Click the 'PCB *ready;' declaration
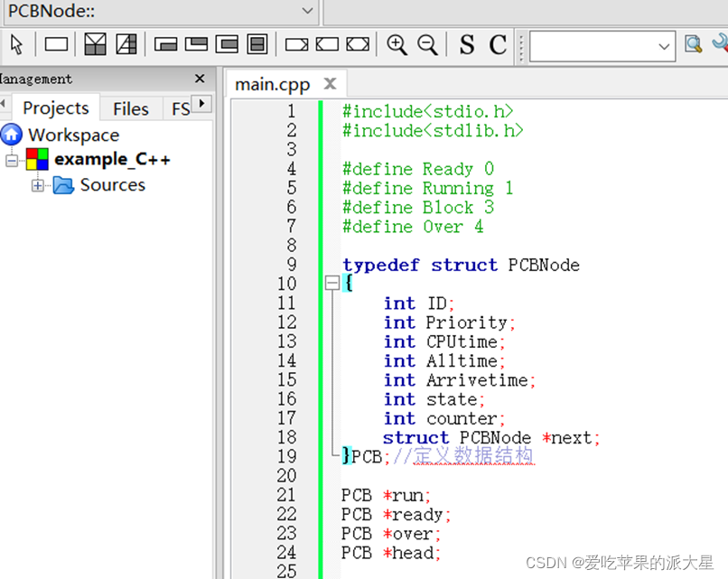 coord(396,515)
